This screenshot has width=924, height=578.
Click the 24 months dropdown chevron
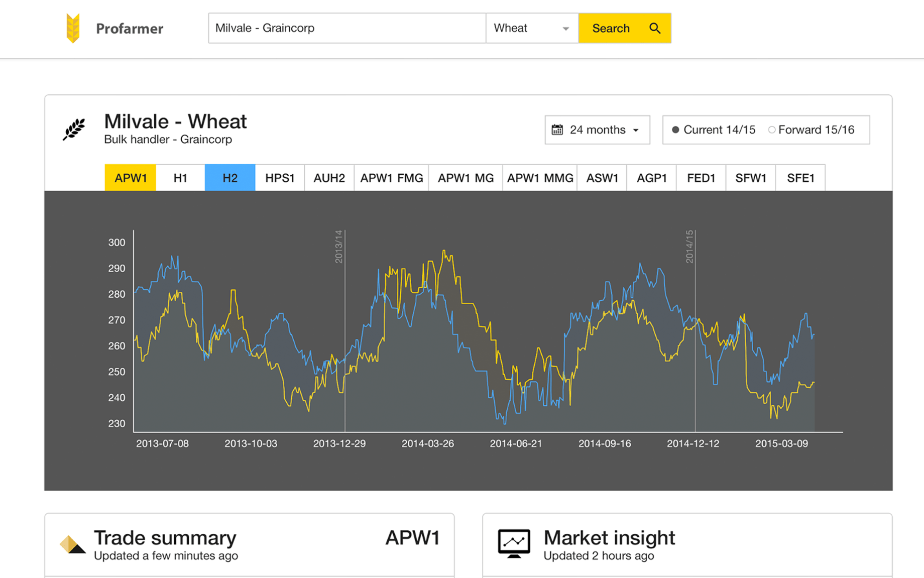635,130
